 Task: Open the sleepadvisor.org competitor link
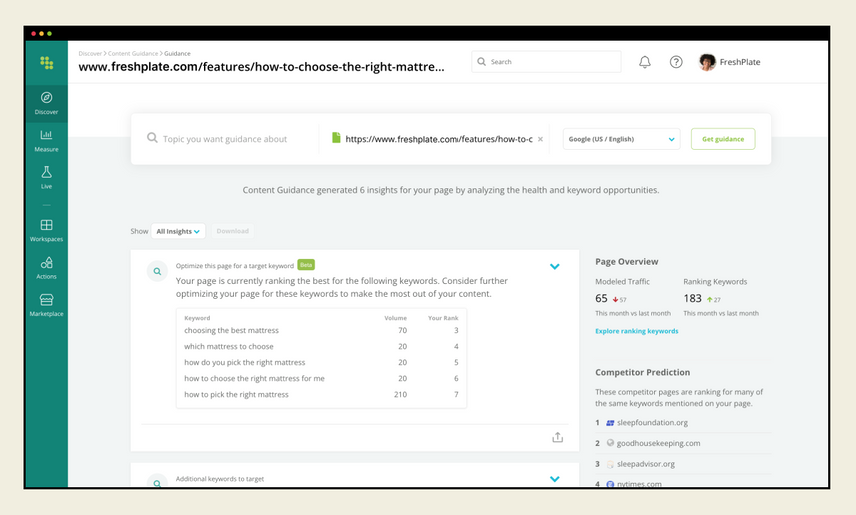646,464
